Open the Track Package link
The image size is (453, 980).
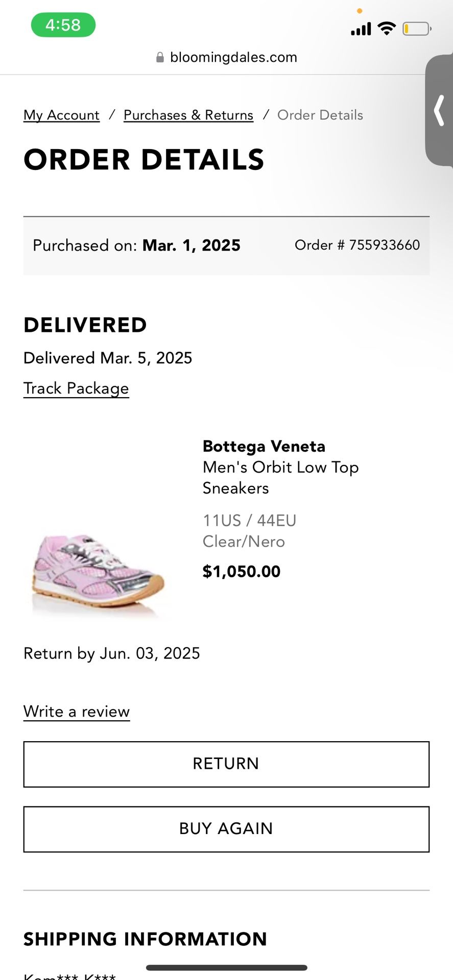[x=76, y=388]
